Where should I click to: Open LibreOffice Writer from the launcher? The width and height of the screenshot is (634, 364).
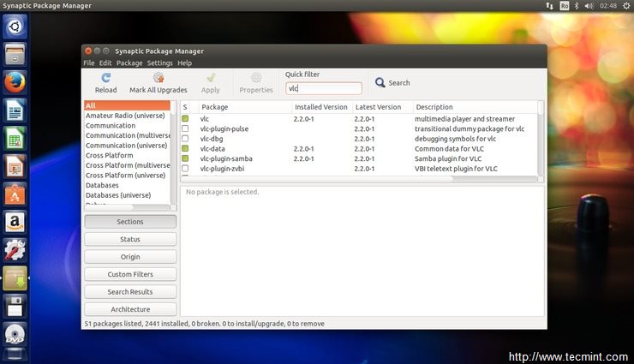[15, 110]
